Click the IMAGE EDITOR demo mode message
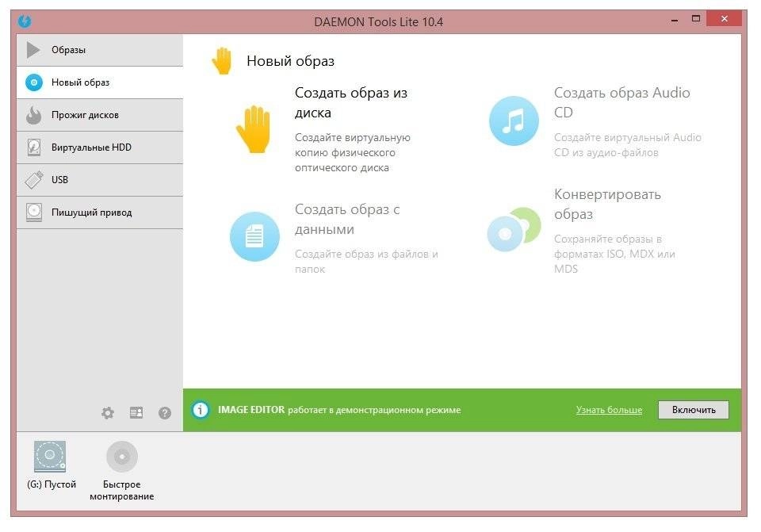 coord(339,410)
